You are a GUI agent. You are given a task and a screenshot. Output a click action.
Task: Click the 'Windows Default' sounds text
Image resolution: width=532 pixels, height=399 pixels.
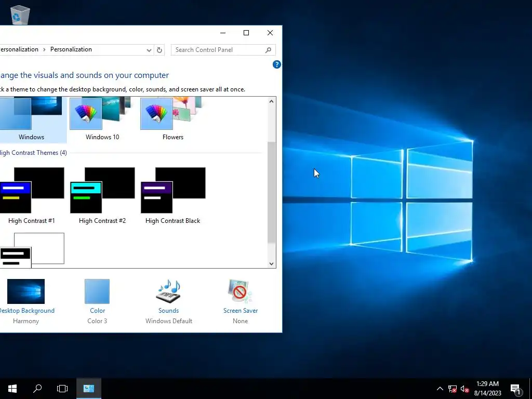tap(169, 321)
